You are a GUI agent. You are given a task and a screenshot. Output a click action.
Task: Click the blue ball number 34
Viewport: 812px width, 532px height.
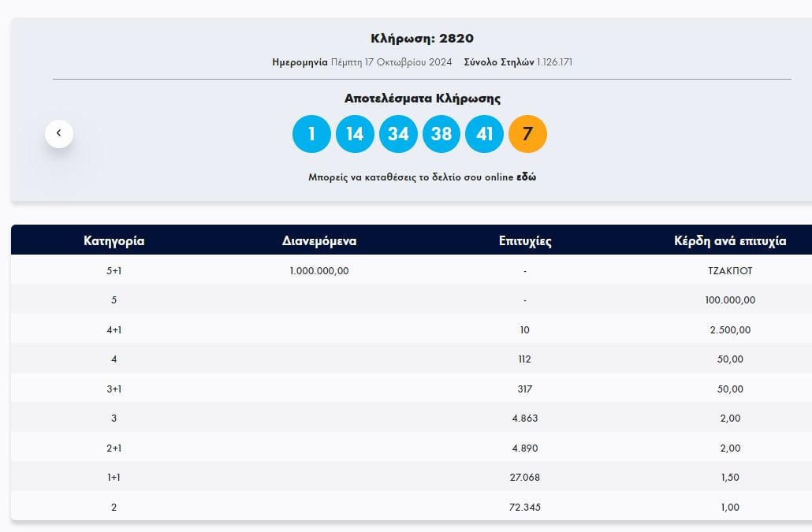[398, 134]
